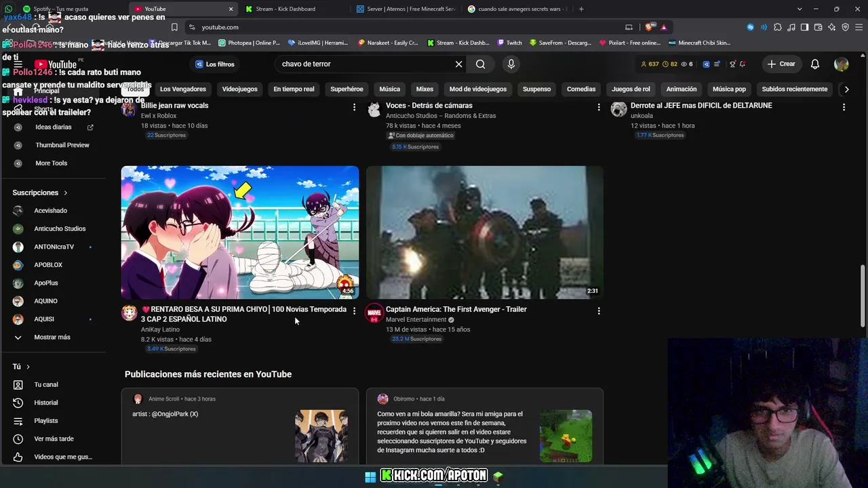Screen dimensions: 868x488
Task: Switch to the avengers secrets wars Google tab
Action: click(517, 9)
